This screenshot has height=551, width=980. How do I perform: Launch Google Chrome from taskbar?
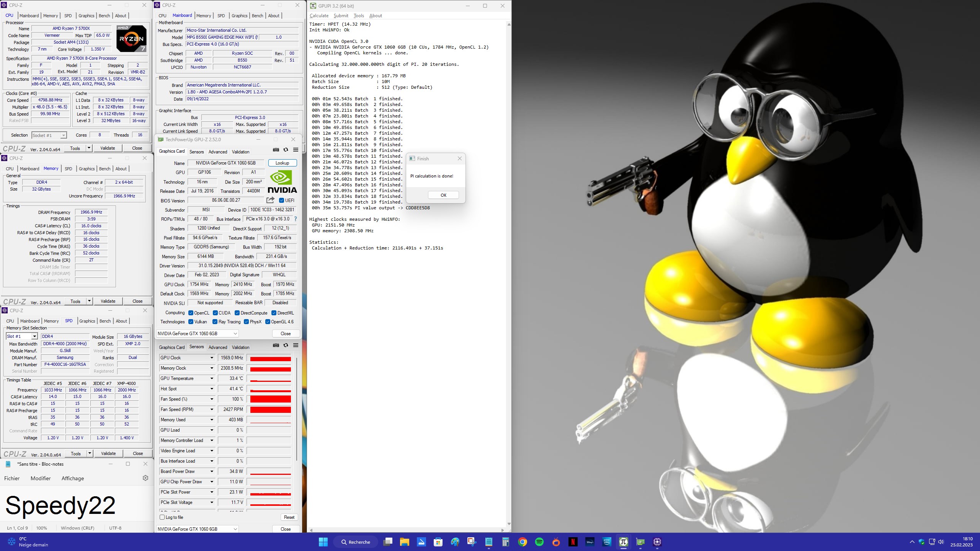(523, 542)
